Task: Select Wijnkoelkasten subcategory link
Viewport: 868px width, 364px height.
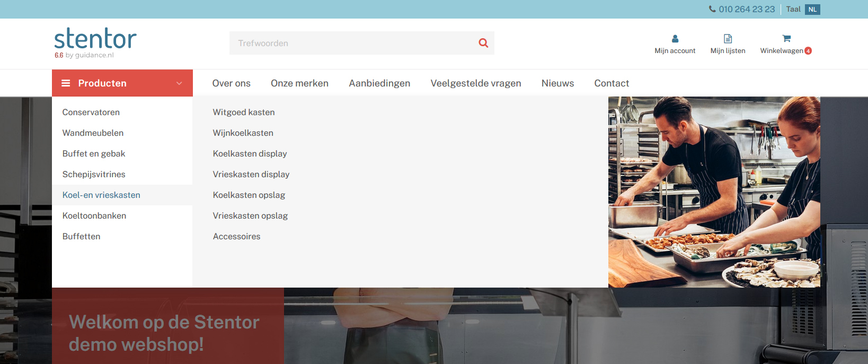Action: pyautogui.click(x=243, y=133)
